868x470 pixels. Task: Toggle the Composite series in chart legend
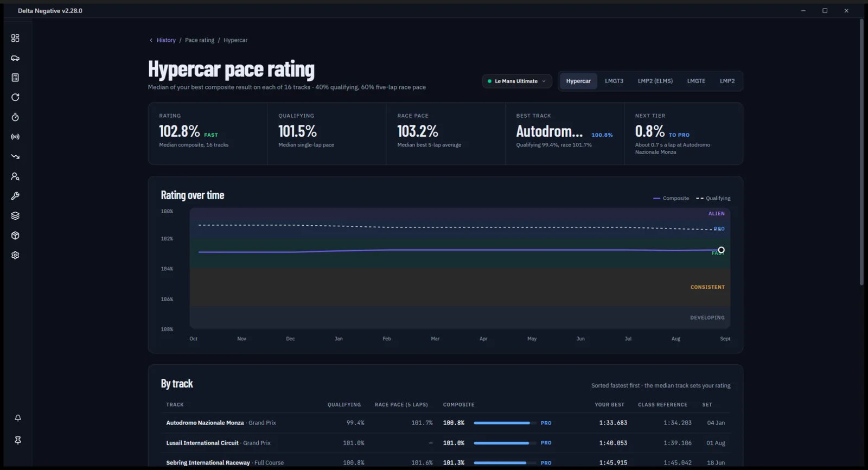click(x=671, y=198)
